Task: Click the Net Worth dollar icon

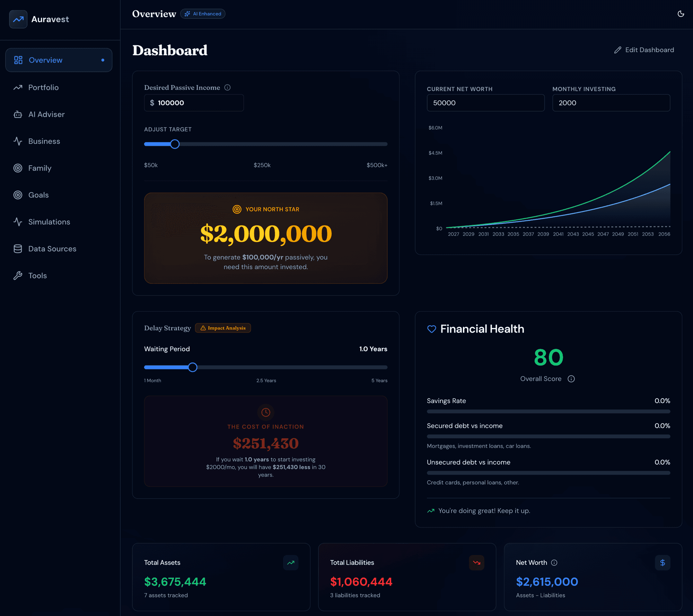Action: point(663,563)
